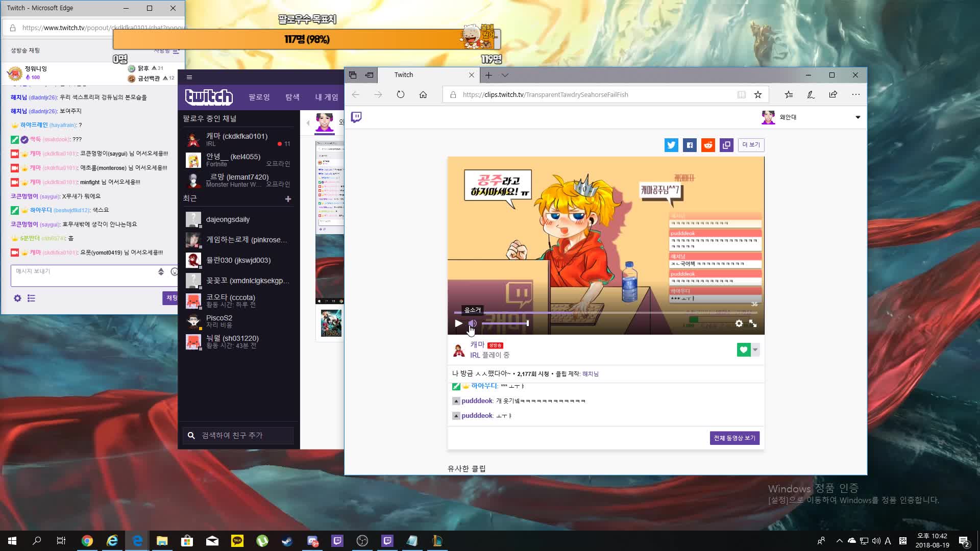This screenshot has width=980, height=551.
Task: Share the clip on Reddit
Action: [x=708, y=145]
